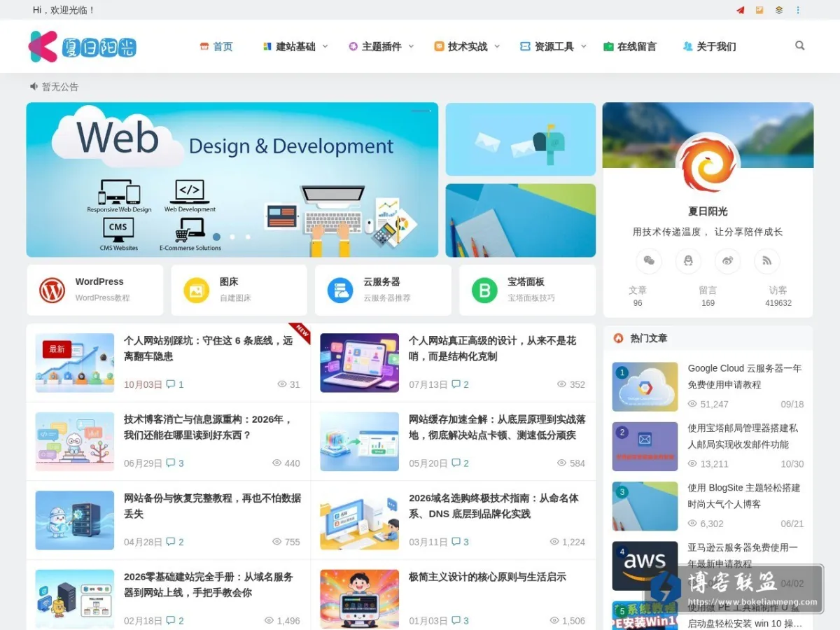
Task: Open article 网站缓存加速全解
Action: tap(497, 427)
